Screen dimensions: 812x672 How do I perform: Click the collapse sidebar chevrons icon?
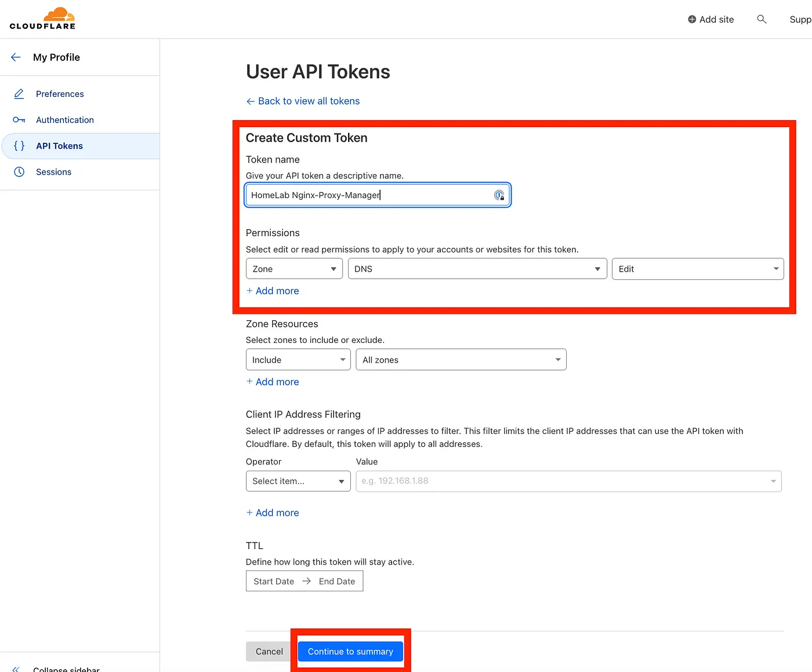click(16, 669)
